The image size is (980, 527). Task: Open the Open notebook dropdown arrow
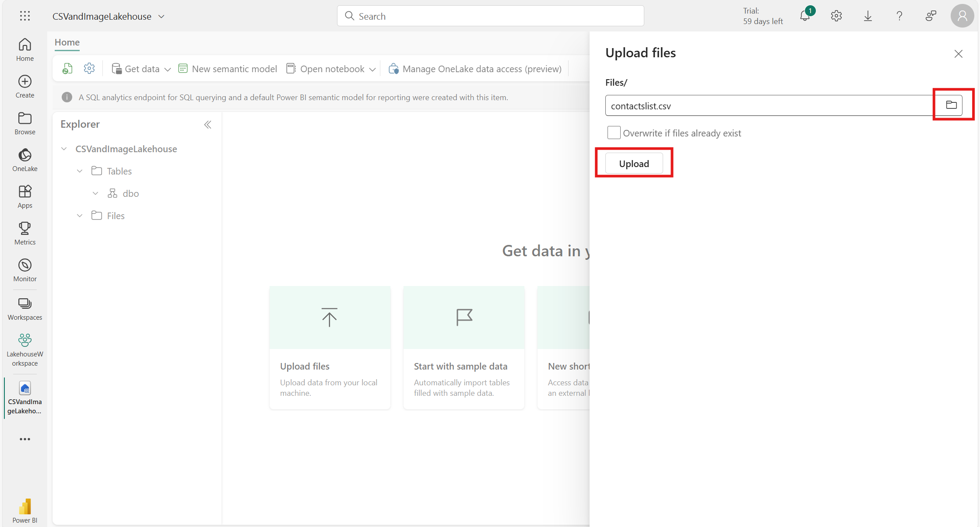coord(372,69)
